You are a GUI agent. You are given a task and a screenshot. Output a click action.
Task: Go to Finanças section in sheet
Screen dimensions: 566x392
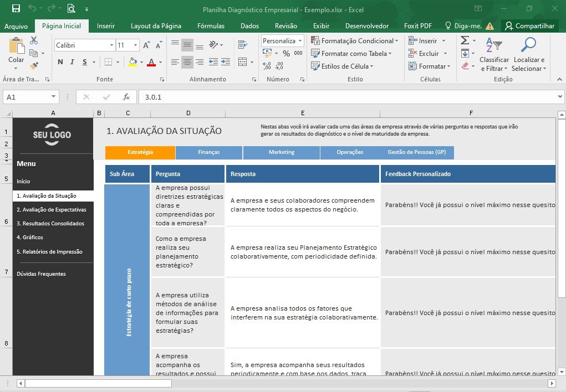pos(208,152)
